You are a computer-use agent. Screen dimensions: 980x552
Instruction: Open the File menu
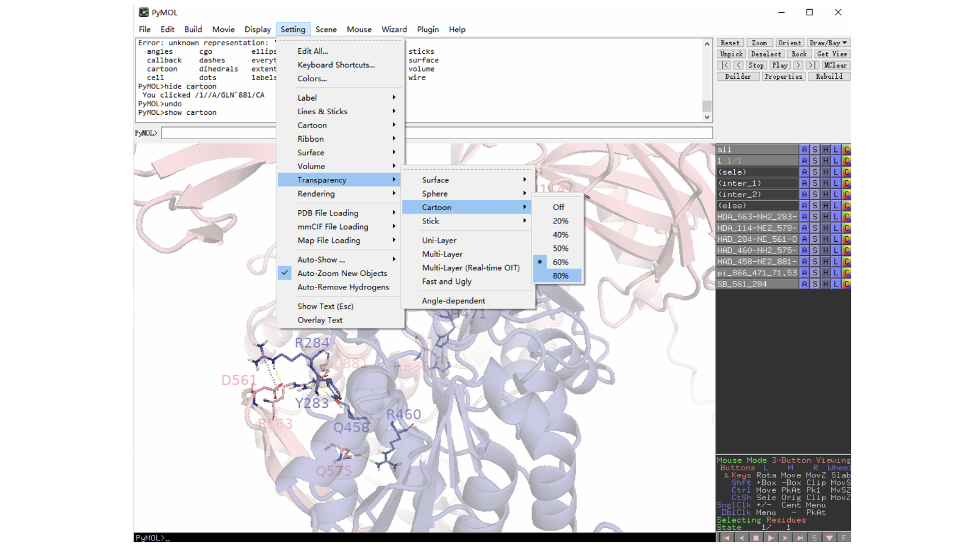point(145,29)
